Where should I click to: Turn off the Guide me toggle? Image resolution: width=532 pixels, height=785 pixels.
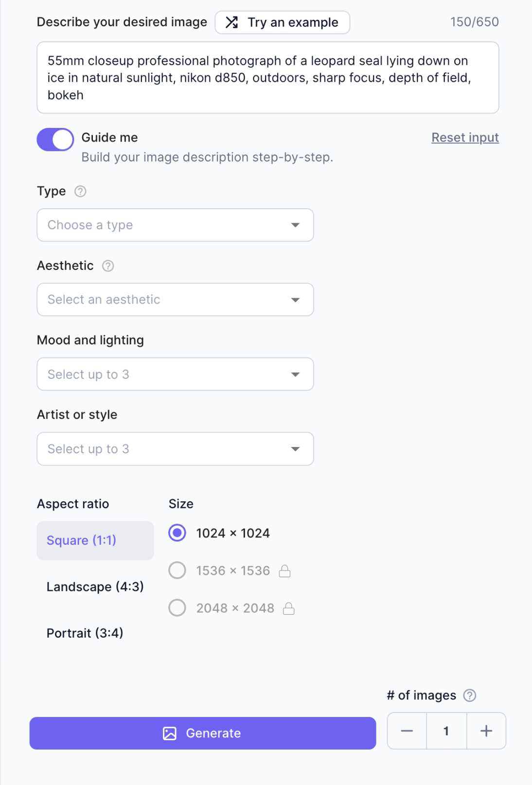tap(55, 140)
